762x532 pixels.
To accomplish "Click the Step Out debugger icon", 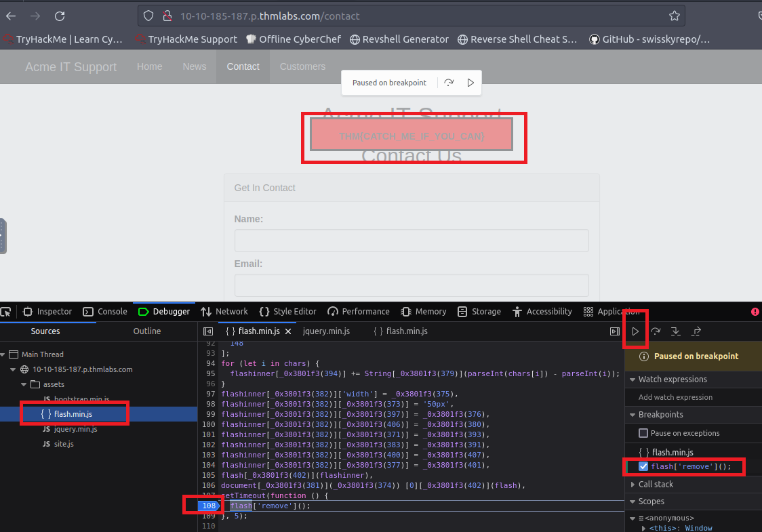I will click(696, 331).
